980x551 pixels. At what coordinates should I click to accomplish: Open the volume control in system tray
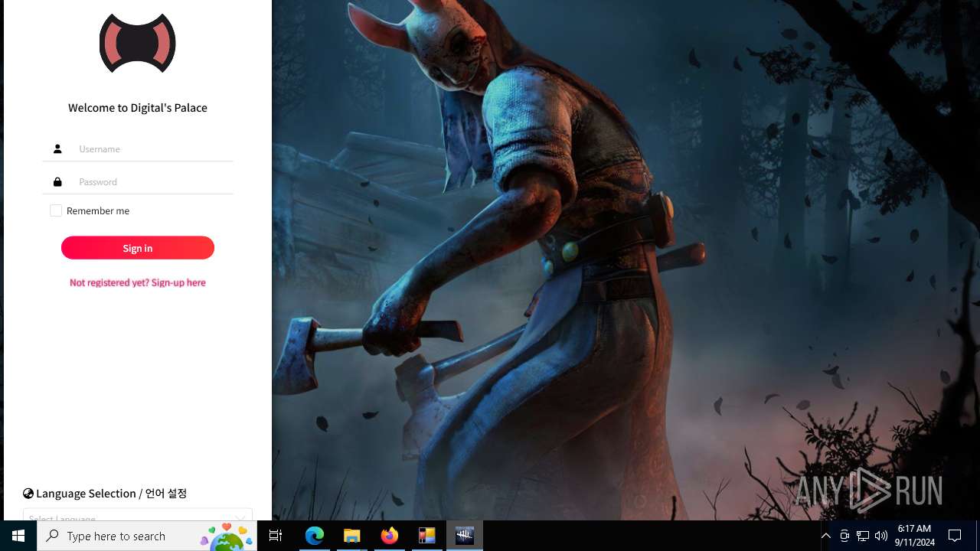pos(881,536)
